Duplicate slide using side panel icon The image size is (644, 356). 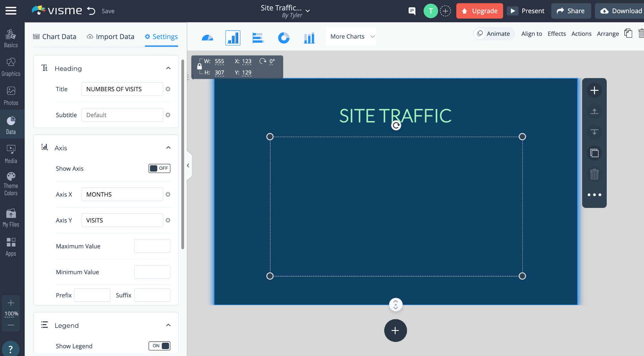coord(594,153)
